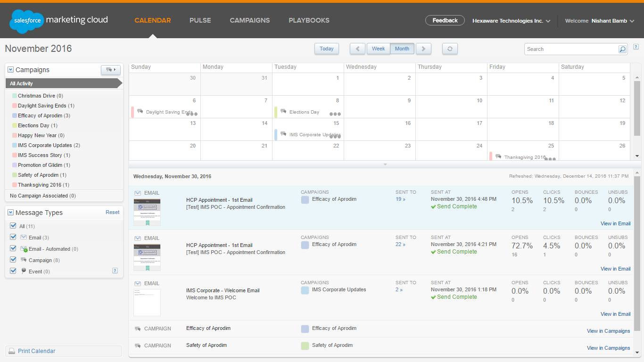Advance to next month with right arrow
644x362 pixels.
(423, 49)
